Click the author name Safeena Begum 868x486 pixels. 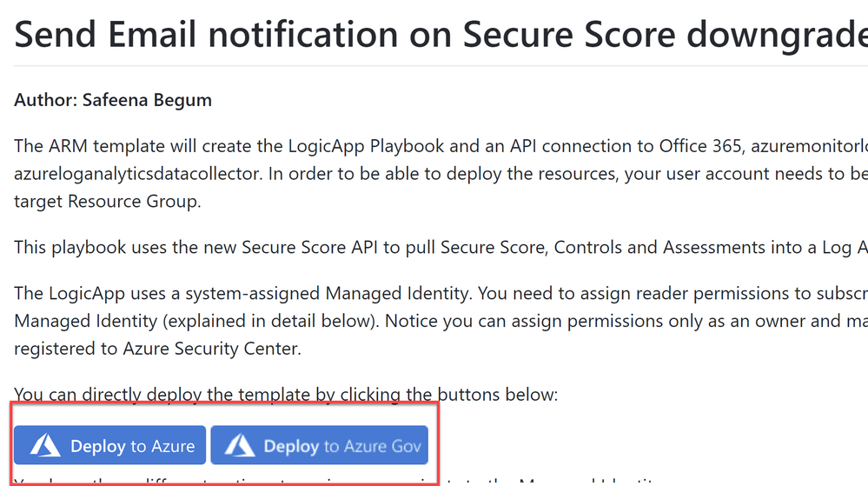pyautogui.click(x=147, y=100)
